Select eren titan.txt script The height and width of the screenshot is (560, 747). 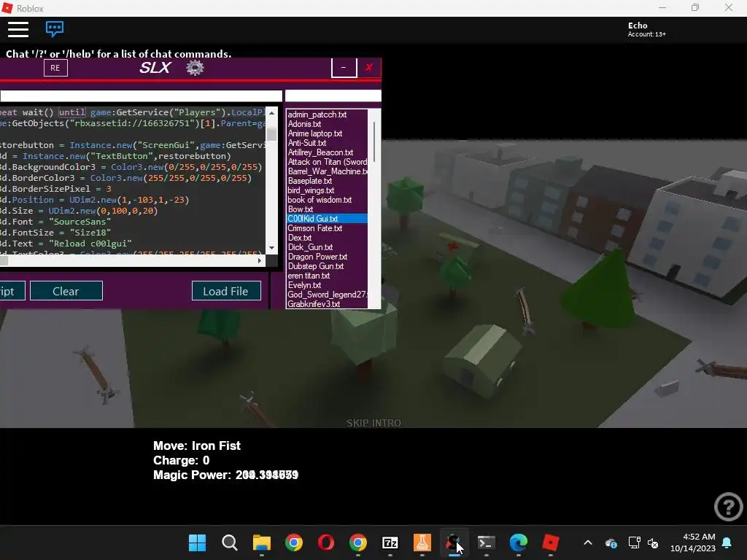click(x=327, y=276)
